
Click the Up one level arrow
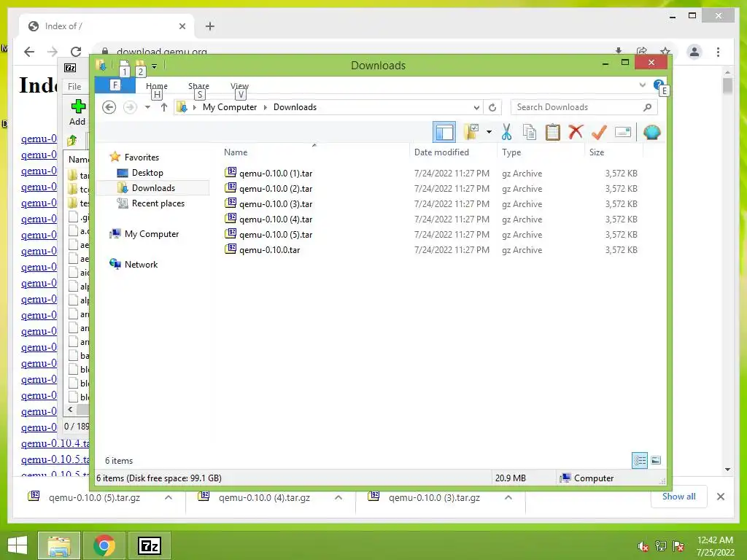[x=164, y=107]
